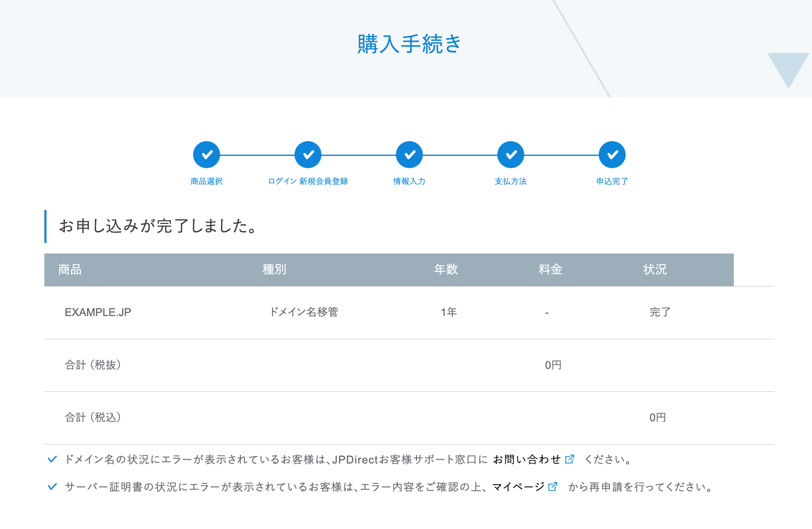Click the 申込完了 checkmark icon

pyautogui.click(x=612, y=154)
